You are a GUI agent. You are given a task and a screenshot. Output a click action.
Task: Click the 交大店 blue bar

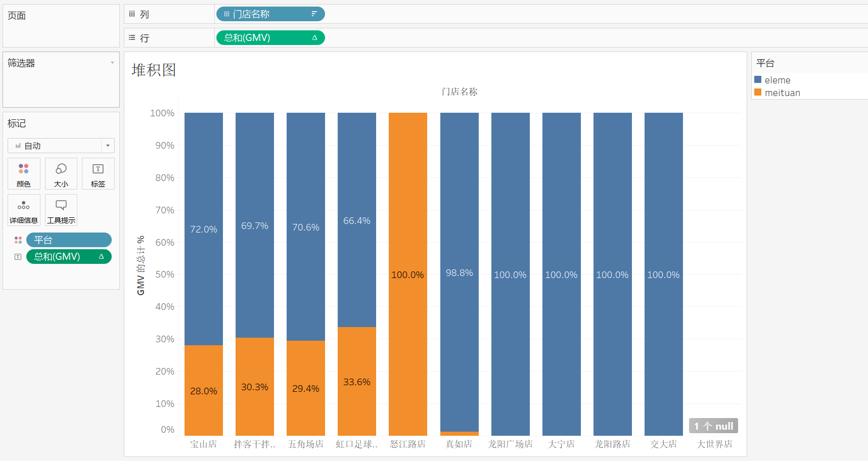point(664,274)
